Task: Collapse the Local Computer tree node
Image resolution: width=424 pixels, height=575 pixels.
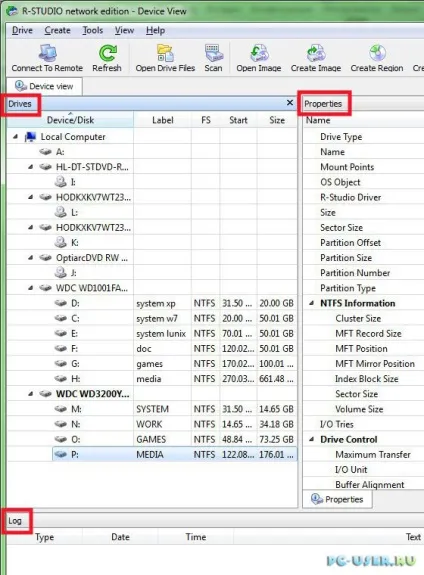Action: tap(15, 137)
